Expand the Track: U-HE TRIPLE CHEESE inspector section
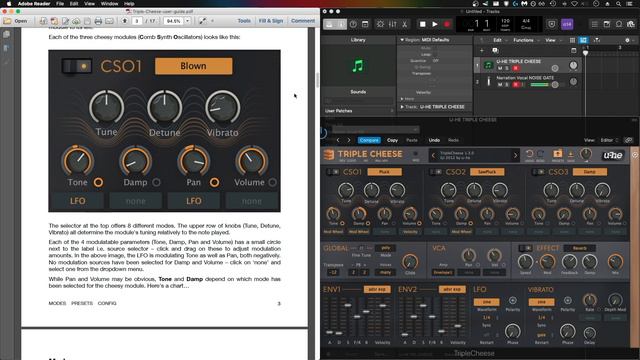The height and width of the screenshot is (360, 640). 402,107
